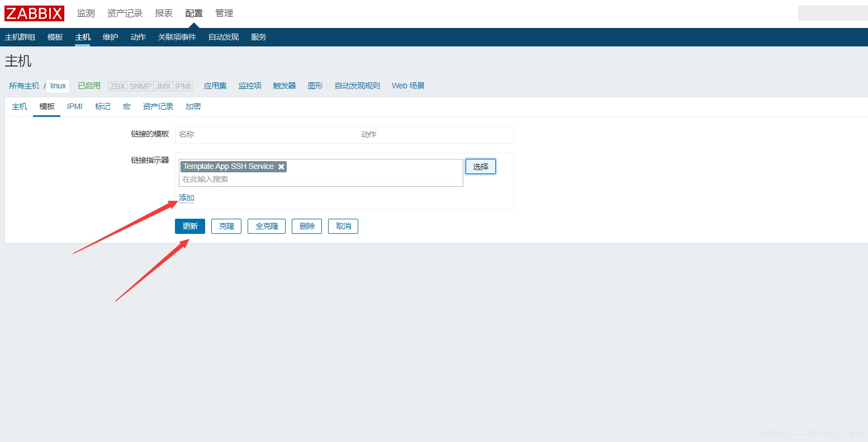Screen dimensions: 868x442
Task: Click the JMX availability indicator
Action: [163, 86]
